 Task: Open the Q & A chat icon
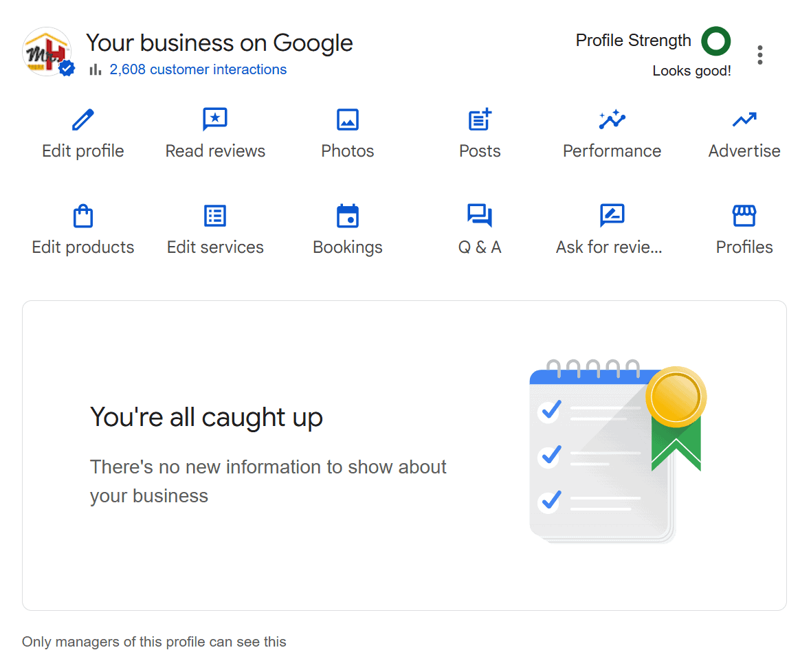click(x=480, y=216)
